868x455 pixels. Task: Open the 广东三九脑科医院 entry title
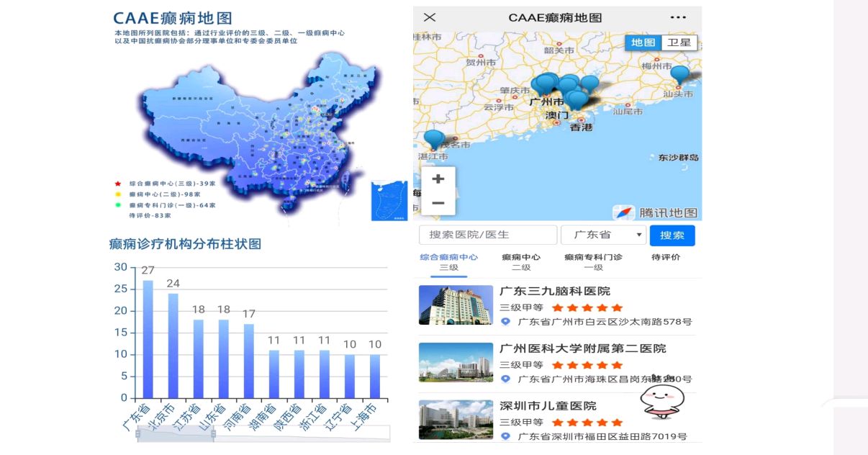[x=555, y=291]
